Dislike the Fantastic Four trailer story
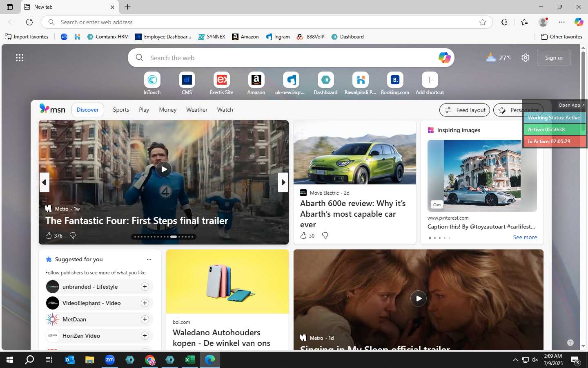588x368 pixels. click(x=73, y=236)
